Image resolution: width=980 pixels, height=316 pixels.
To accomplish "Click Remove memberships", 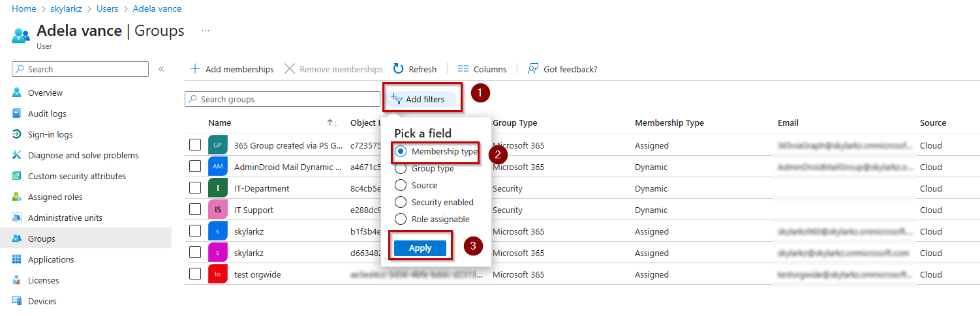I will (333, 69).
